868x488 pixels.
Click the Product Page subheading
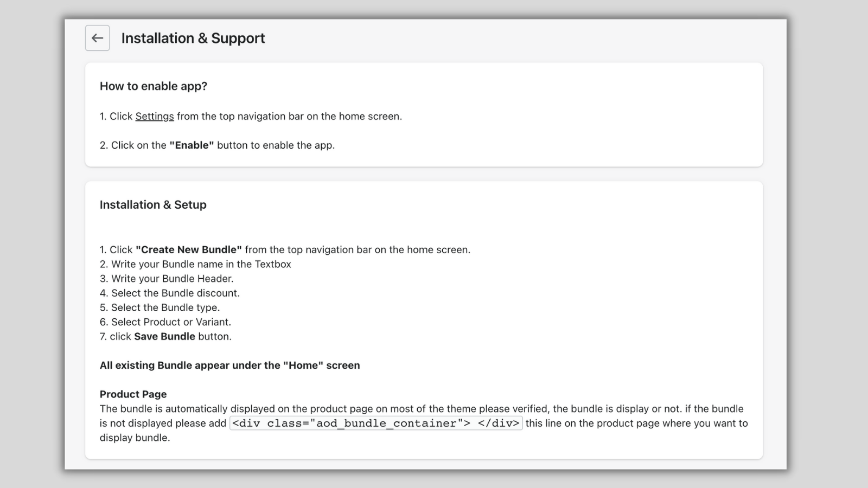coord(133,394)
